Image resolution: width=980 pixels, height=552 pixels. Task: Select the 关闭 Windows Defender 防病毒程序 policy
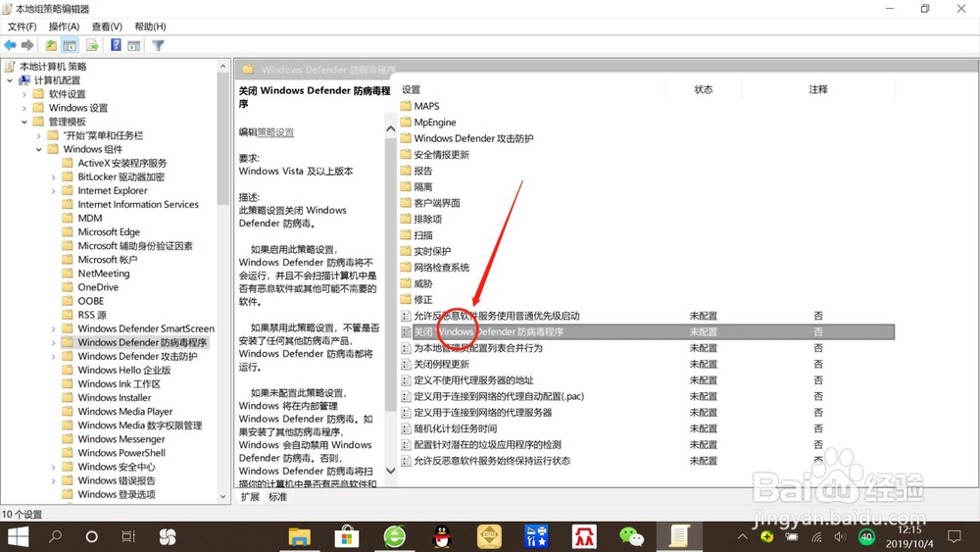pyautogui.click(x=647, y=332)
